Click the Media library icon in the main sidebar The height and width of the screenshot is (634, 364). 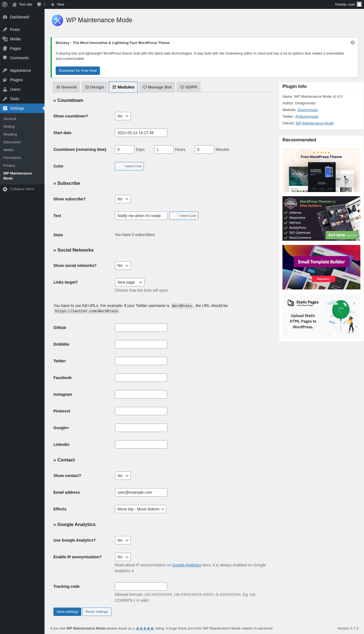(x=5, y=39)
